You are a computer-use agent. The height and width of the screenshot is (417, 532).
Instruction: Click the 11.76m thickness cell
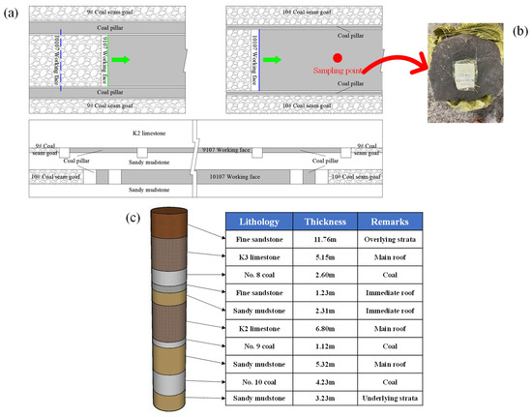[x=325, y=239]
